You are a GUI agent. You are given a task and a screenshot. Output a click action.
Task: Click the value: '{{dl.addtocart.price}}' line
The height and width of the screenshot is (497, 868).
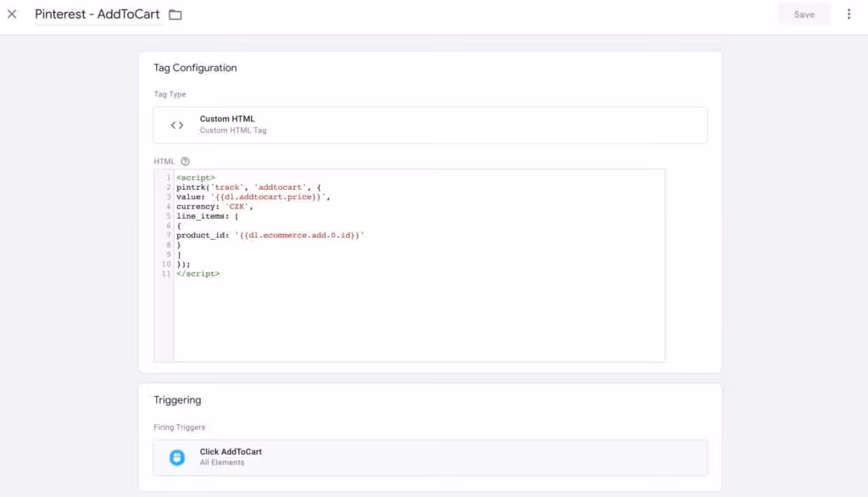click(x=253, y=197)
